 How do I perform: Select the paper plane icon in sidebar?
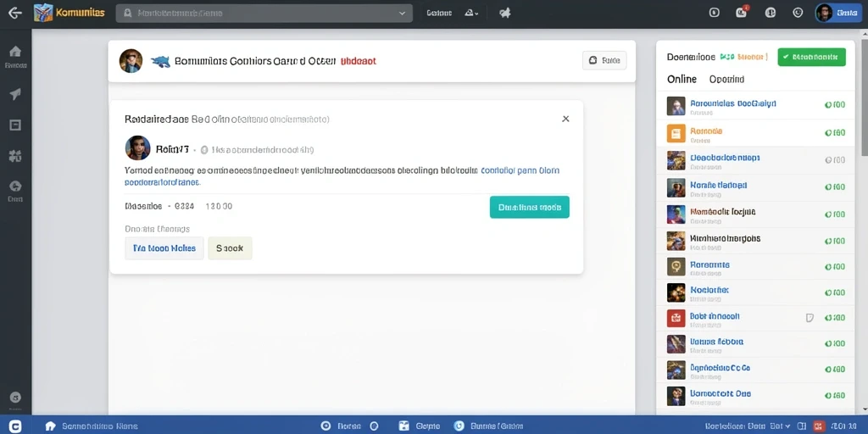(x=15, y=94)
